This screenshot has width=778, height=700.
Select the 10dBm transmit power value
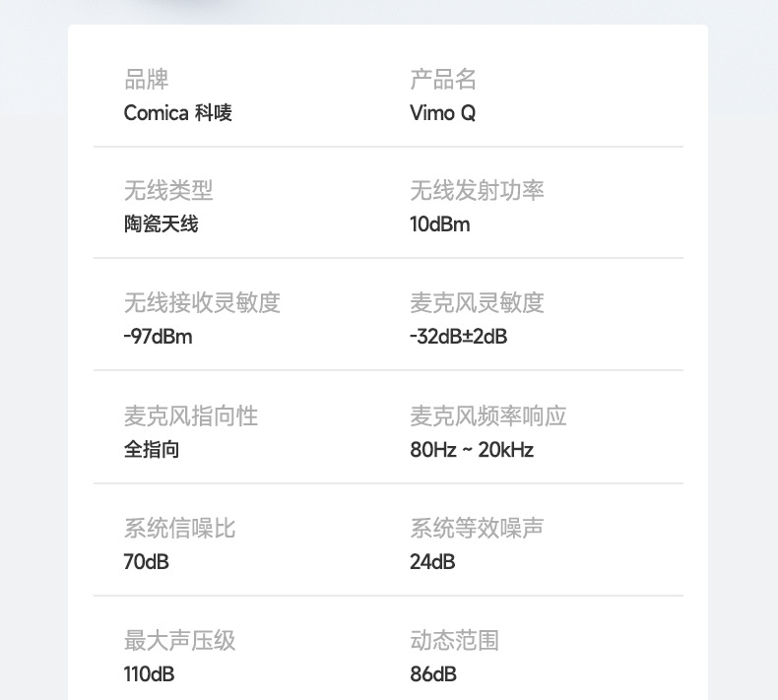[x=439, y=224]
